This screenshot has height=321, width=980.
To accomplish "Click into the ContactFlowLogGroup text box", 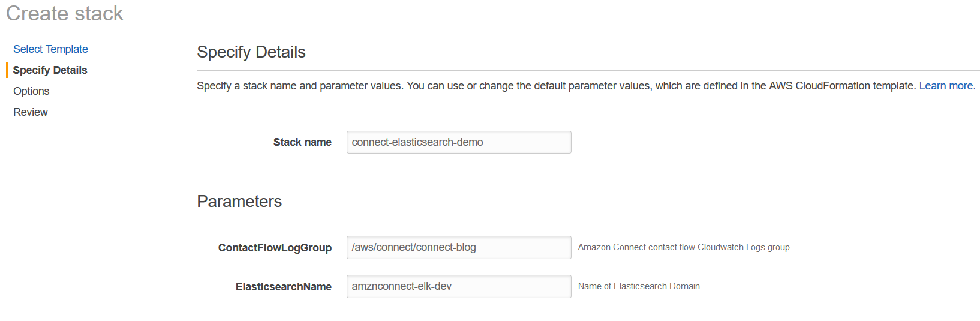I will (x=458, y=247).
